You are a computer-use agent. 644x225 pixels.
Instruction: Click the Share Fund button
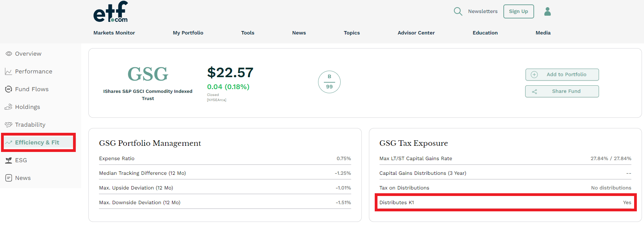[x=562, y=91]
